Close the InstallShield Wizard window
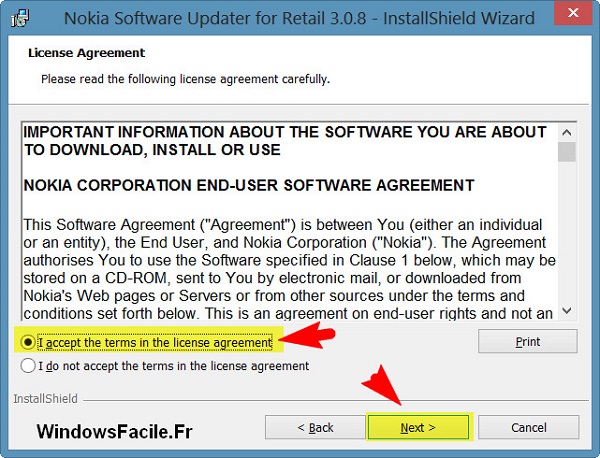 click(573, 13)
